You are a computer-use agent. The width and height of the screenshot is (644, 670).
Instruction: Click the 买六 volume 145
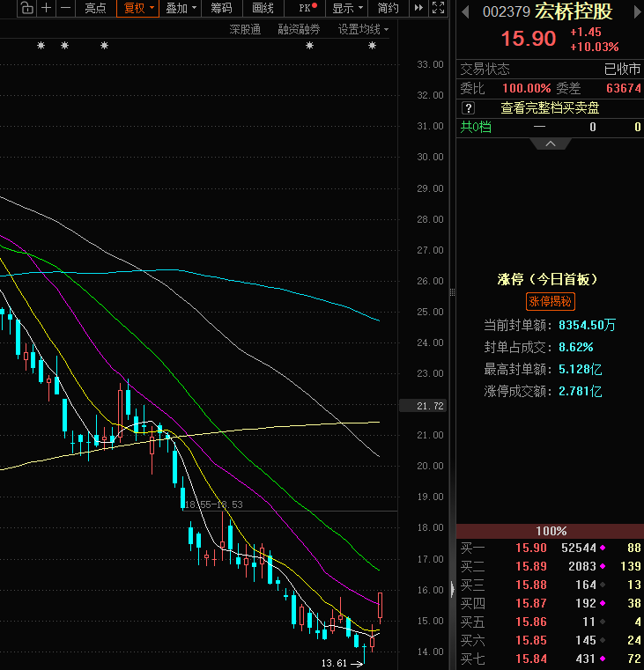pos(586,640)
